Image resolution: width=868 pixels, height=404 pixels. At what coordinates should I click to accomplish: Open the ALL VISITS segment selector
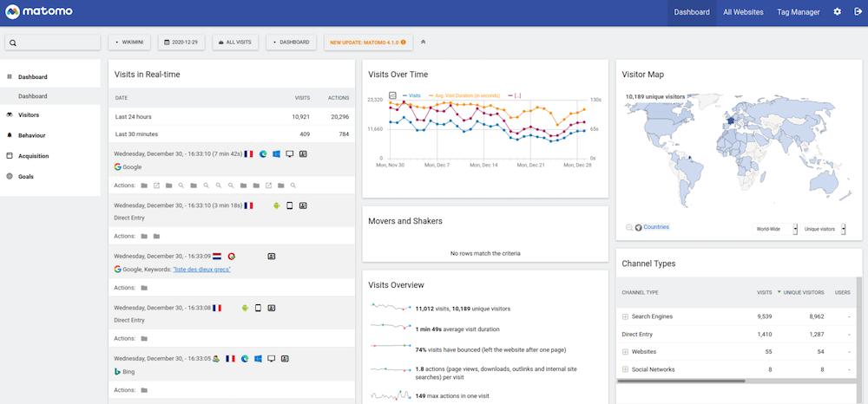235,42
